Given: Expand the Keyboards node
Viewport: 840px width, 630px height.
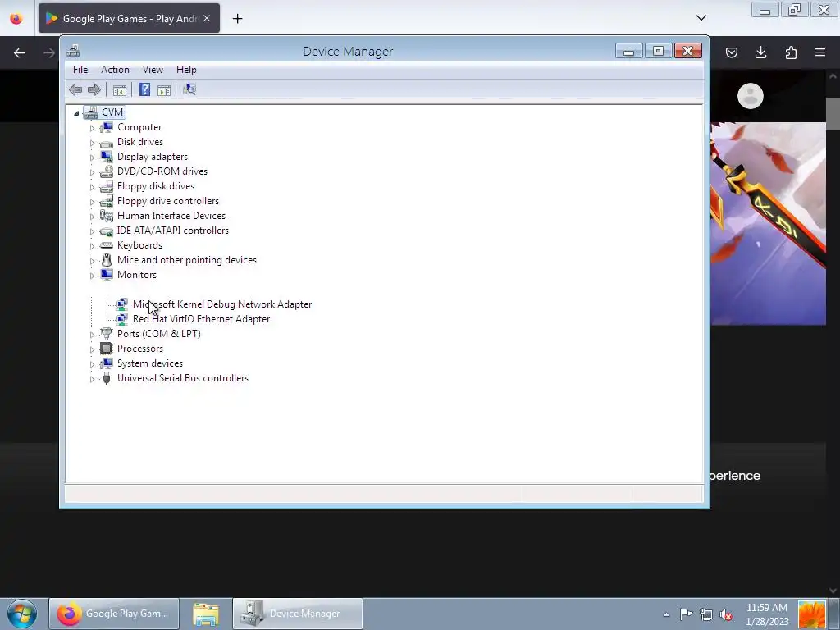Looking at the screenshot, I should point(92,246).
